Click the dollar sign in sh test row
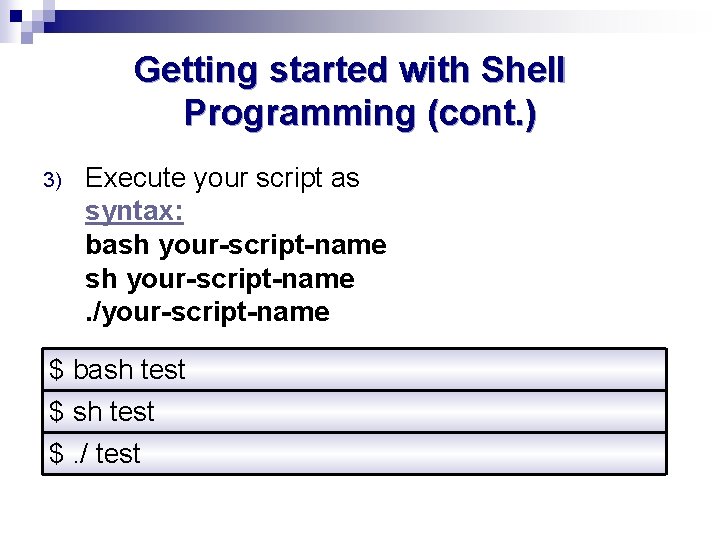The width and height of the screenshot is (720, 540). (56, 411)
